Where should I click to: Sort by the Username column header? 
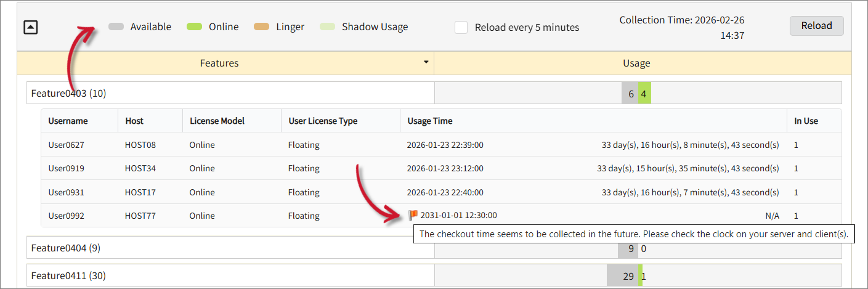68,121
